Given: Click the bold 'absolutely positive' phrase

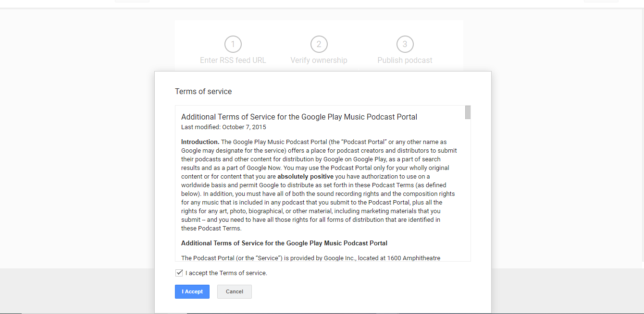Looking at the screenshot, I should (305, 177).
